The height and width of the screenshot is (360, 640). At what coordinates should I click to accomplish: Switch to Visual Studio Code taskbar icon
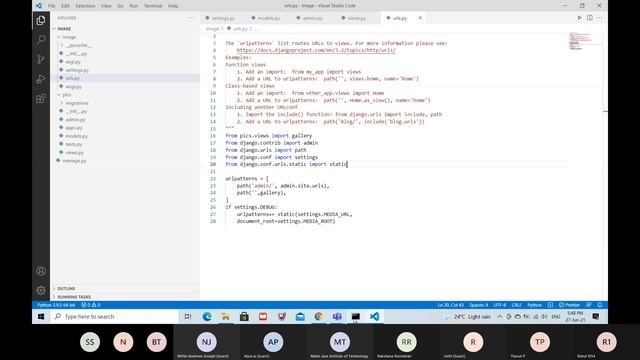(374, 316)
